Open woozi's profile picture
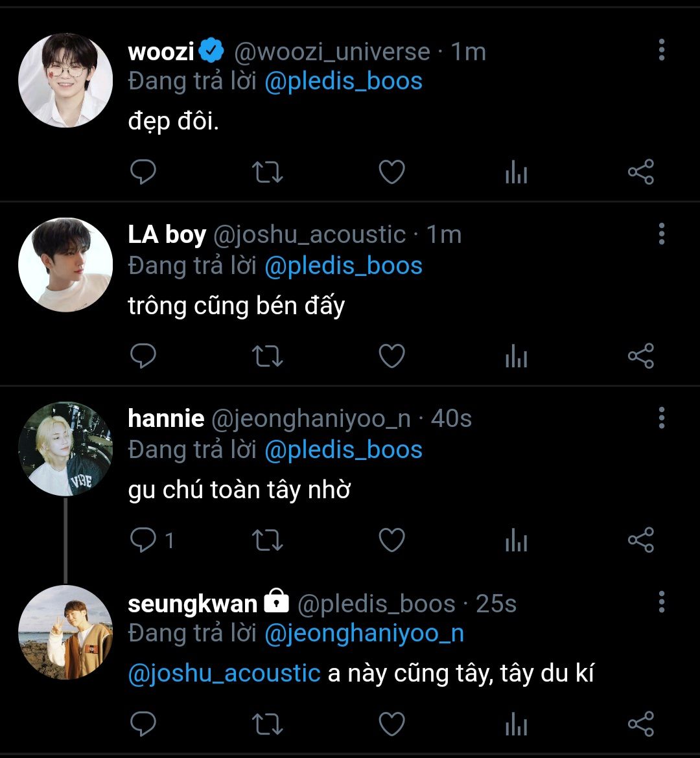Image resolution: width=700 pixels, height=758 pixels. point(65,80)
